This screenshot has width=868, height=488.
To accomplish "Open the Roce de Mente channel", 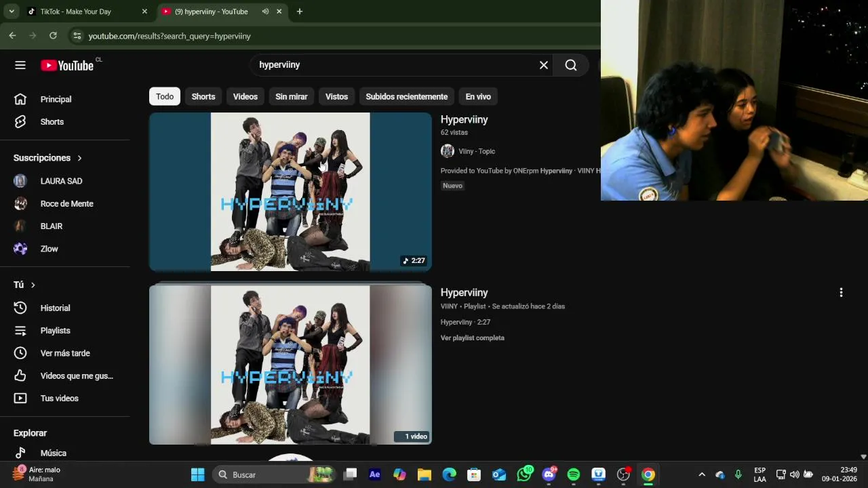I will point(65,203).
